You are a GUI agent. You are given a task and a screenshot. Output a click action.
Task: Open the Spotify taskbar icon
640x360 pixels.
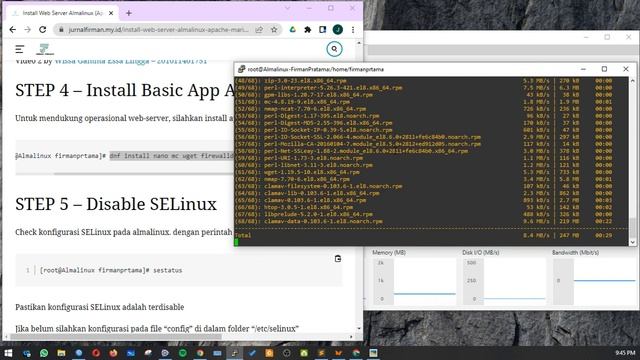(x=182, y=353)
